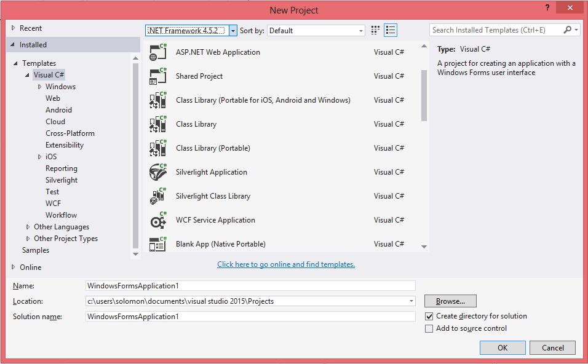Image resolution: width=588 pixels, height=364 pixels.
Task: Toggle Create directory for solution checkbox
Action: [429, 317]
